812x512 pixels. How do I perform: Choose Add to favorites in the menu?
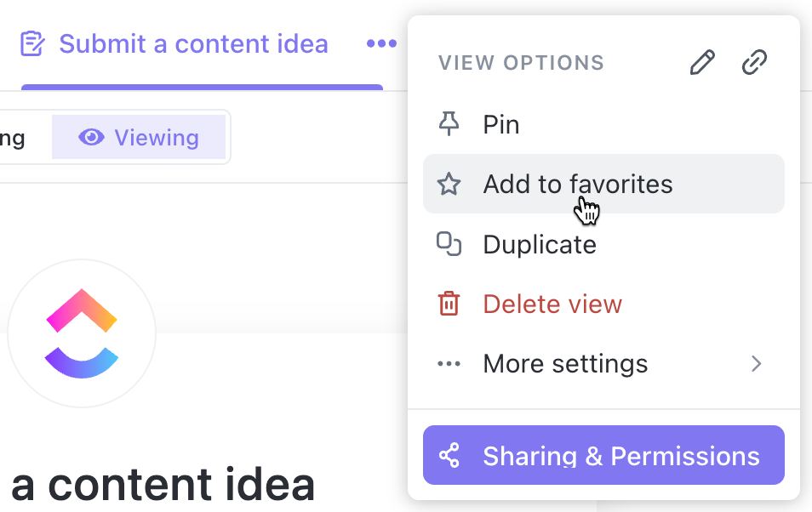click(x=577, y=183)
